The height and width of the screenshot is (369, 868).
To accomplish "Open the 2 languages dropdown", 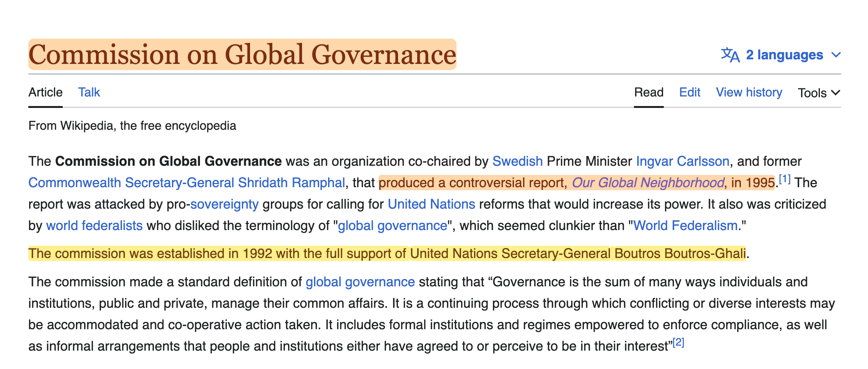I will click(781, 55).
